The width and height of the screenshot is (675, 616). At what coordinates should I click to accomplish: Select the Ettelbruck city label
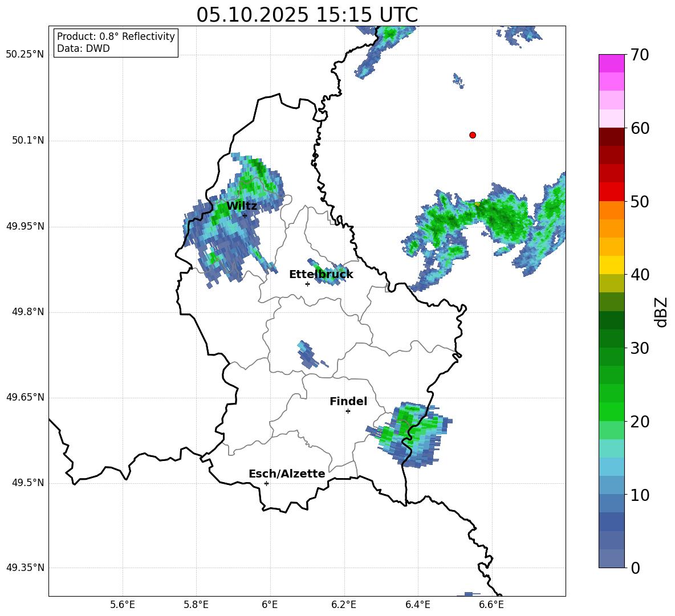pyautogui.click(x=321, y=275)
